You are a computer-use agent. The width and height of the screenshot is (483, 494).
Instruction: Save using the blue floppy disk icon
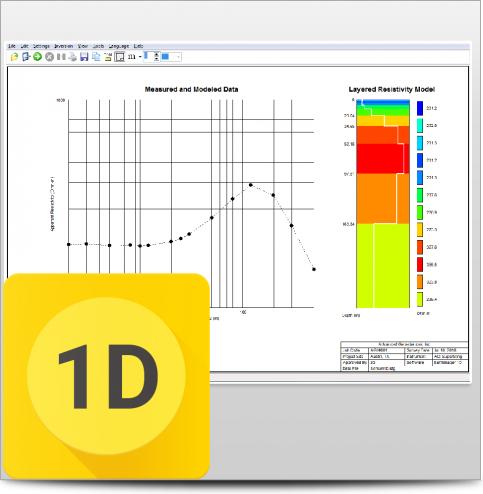[x=84, y=57]
